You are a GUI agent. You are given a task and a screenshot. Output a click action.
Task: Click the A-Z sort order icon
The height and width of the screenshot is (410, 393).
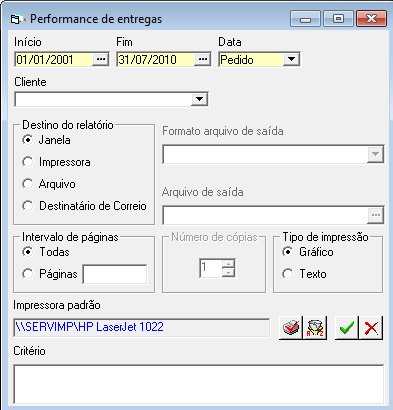(x=315, y=328)
